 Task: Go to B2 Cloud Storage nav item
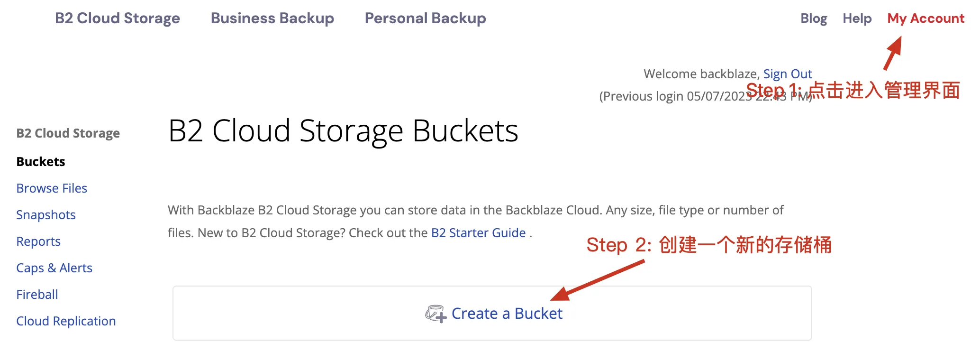click(118, 19)
